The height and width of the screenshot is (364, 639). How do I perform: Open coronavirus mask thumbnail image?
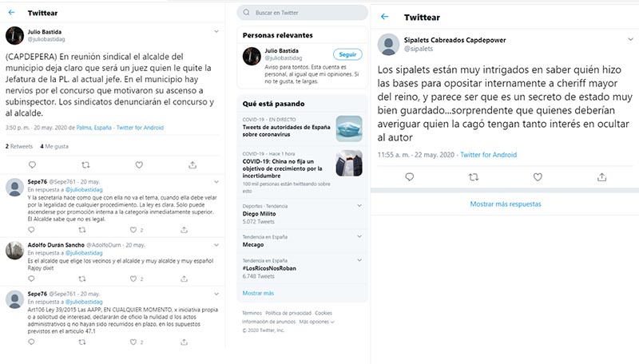349,129
